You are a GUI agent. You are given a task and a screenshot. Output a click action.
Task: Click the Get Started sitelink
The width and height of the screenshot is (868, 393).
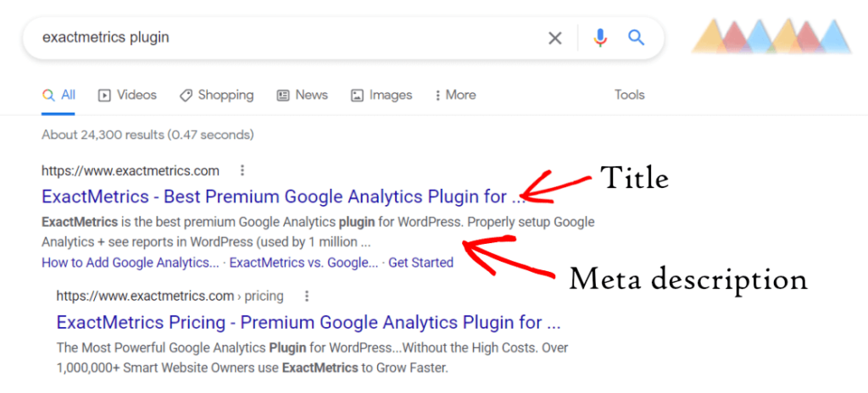(420, 263)
